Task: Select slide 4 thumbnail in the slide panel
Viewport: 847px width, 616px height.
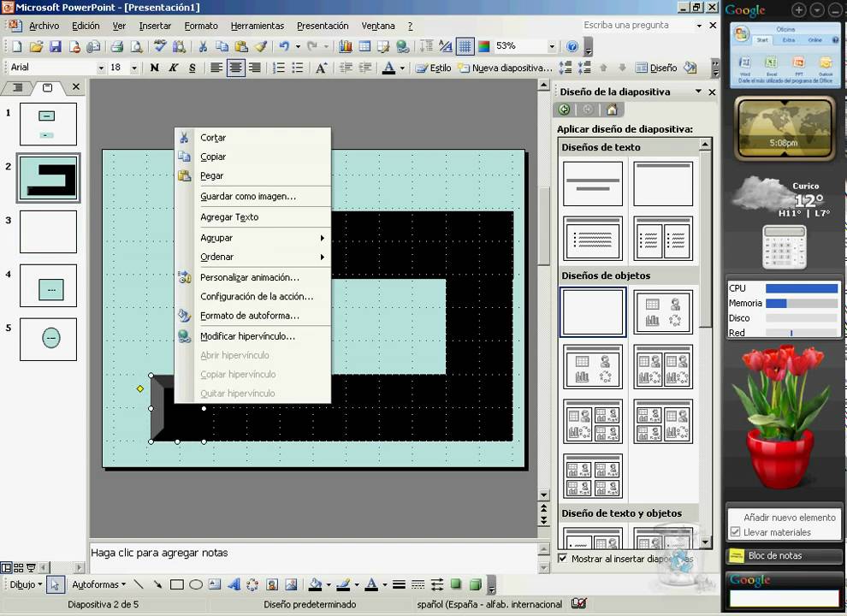Action: point(48,286)
